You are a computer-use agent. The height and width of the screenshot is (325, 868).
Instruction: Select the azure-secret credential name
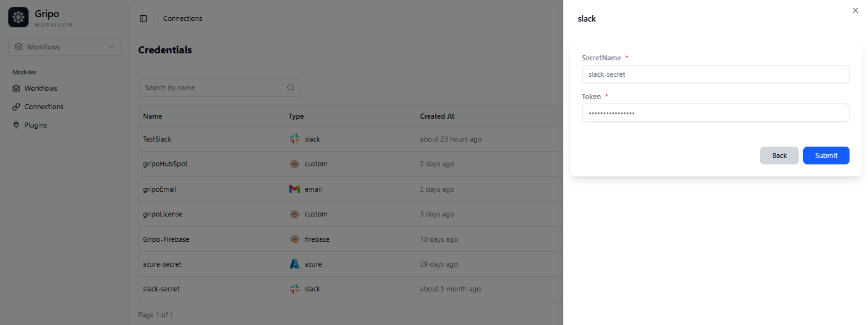tap(162, 264)
